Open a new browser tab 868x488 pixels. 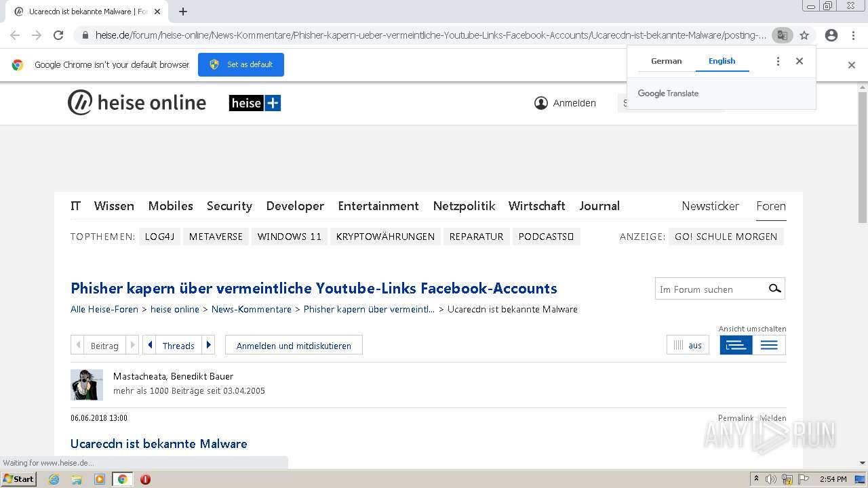[x=183, y=12]
